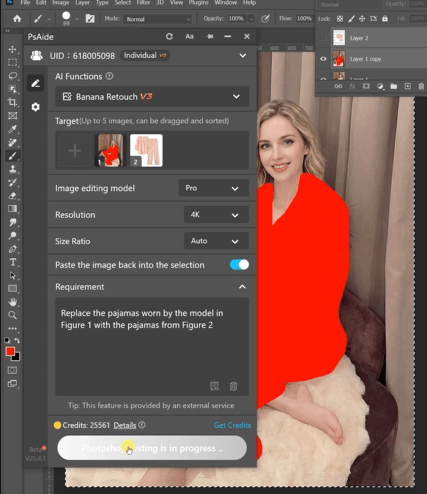Select the Horizontal Type tool
427x494 pixels.
pyautogui.click(x=13, y=262)
